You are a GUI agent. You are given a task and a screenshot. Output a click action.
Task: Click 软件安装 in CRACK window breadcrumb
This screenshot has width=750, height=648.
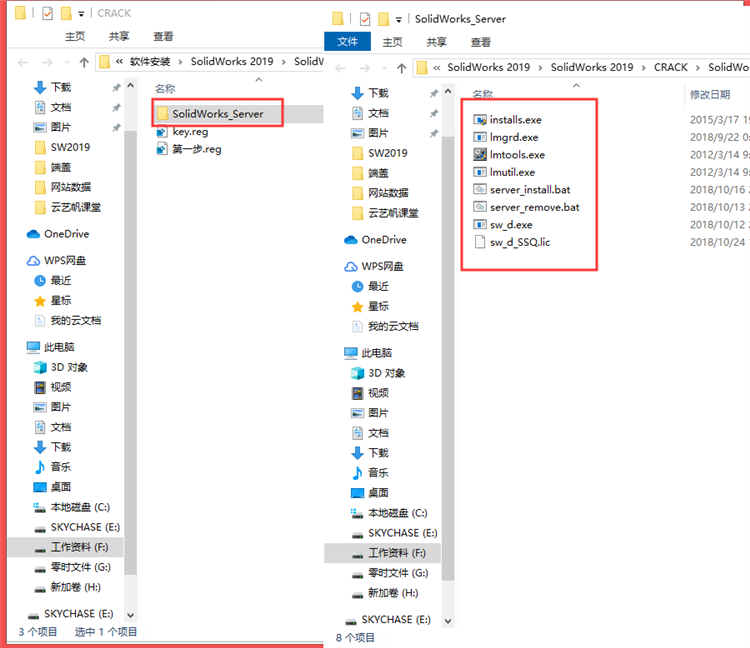coord(150,62)
